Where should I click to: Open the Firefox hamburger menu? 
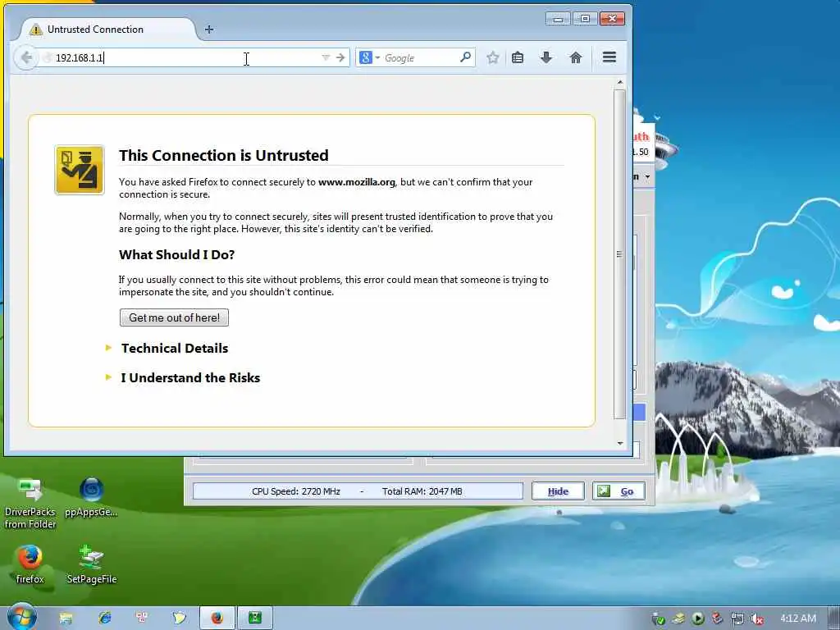[609, 57]
